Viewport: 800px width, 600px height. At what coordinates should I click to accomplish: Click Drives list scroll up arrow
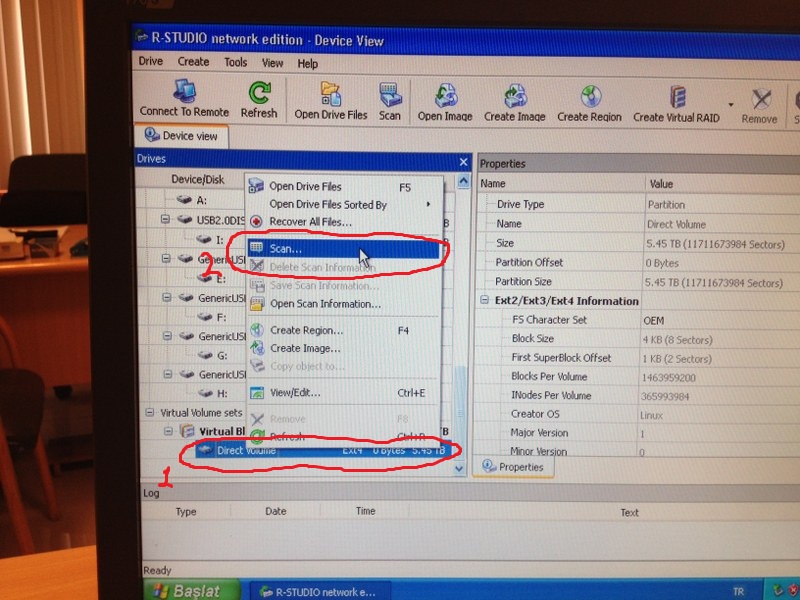[463, 181]
